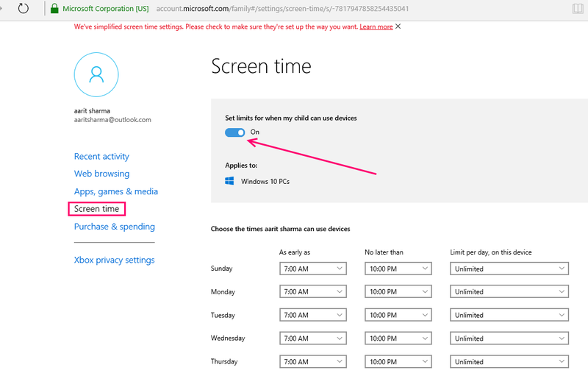Open Sunday daily limit dropdown
The height and width of the screenshot is (376, 588).
pos(509,269)
